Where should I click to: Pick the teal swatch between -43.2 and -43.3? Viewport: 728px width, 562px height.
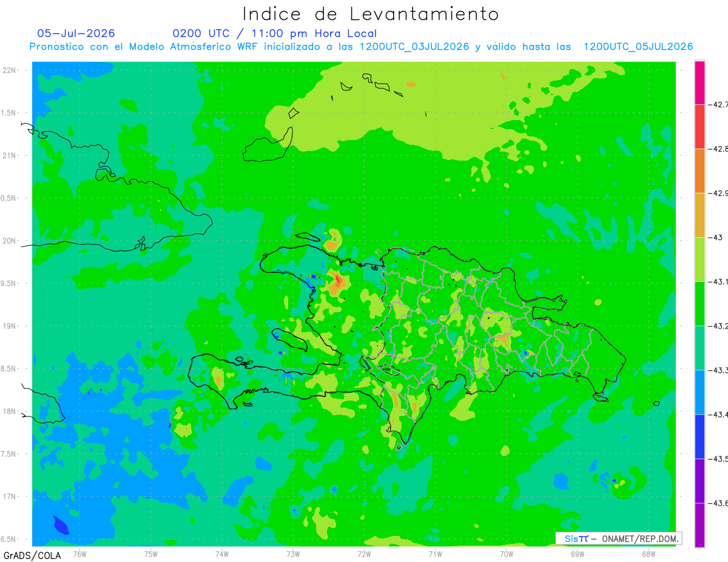(x=699, y=348)
